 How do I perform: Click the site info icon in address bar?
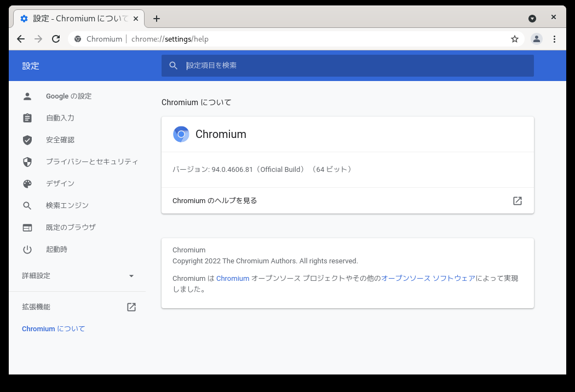click(x=78, y=39)
